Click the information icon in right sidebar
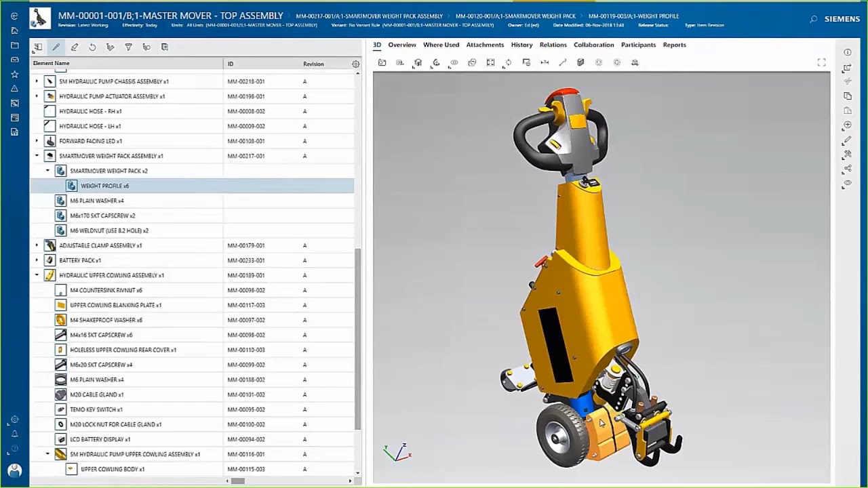The height and width of the screenshot is (488, 868). [848, 52]
